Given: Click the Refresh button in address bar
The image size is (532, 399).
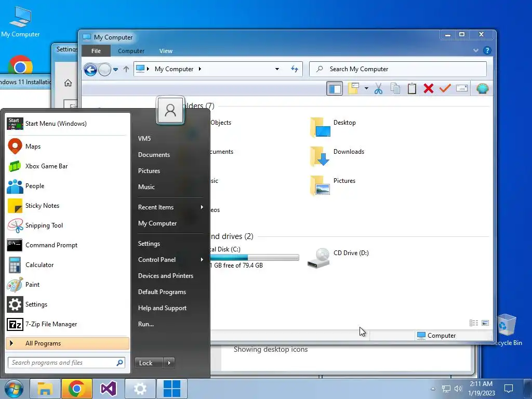Looking at the screenshot, I should [x=295, y=69].
